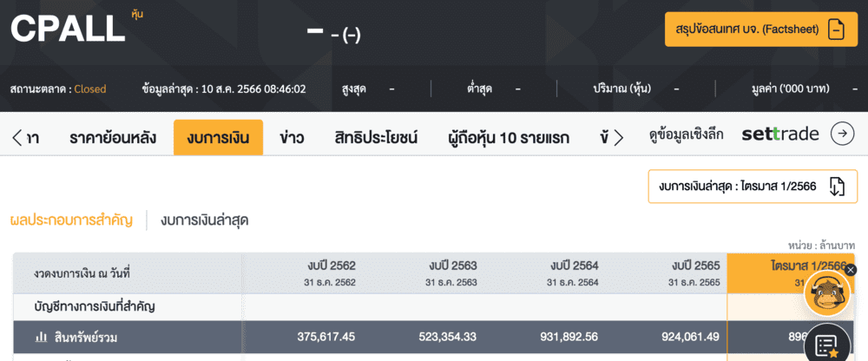Viewport: 868px width, 361px height.
Task: Select the งบการเงิน tab
Action: click(x=218, y=137)
